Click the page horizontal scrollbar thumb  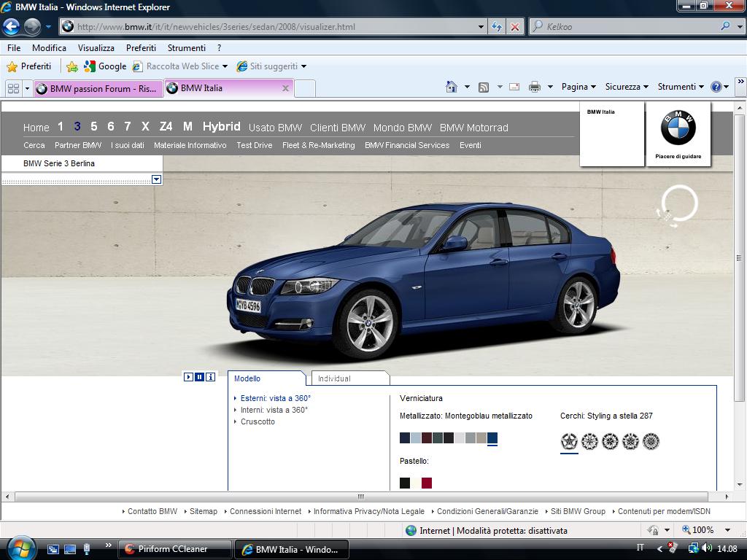click(360, 497)
